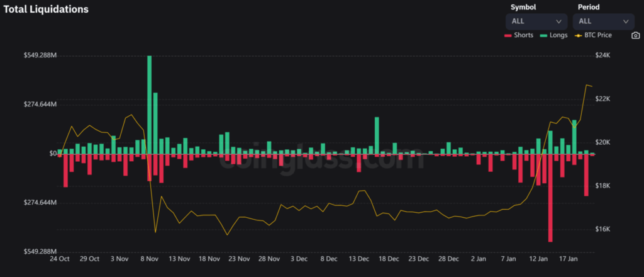This screenshot has width=644, height=277.
Task: Click the 3 Dec date label
Action: pyautogui.click(x=299, y=259)
